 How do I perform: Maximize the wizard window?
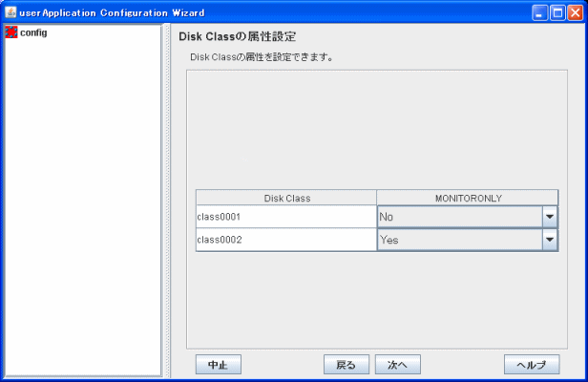[557, 13]
